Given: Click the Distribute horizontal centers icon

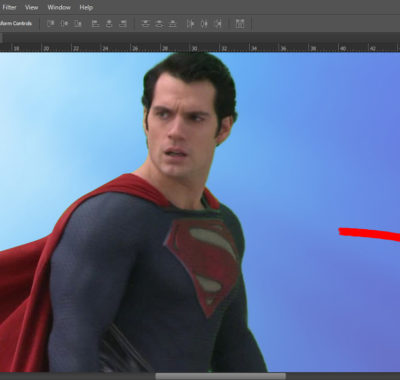Looking at the screenshot, I should (x=204, y=24).
